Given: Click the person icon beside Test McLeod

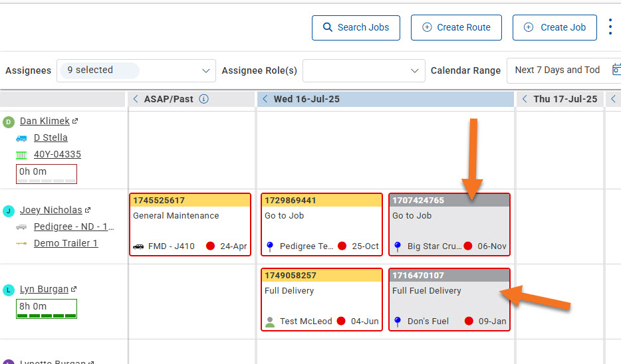Looking at the screenshot, I should [270, 321].
